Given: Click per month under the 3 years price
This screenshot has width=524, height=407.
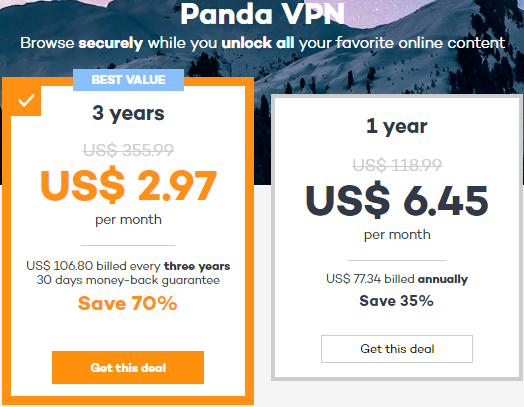Looking at the screenshot, I should point(128,220).
